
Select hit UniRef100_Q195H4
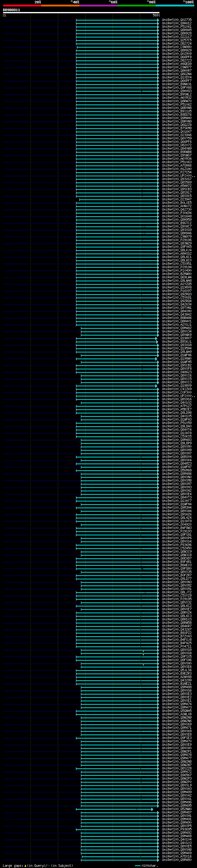pos(177,349)
